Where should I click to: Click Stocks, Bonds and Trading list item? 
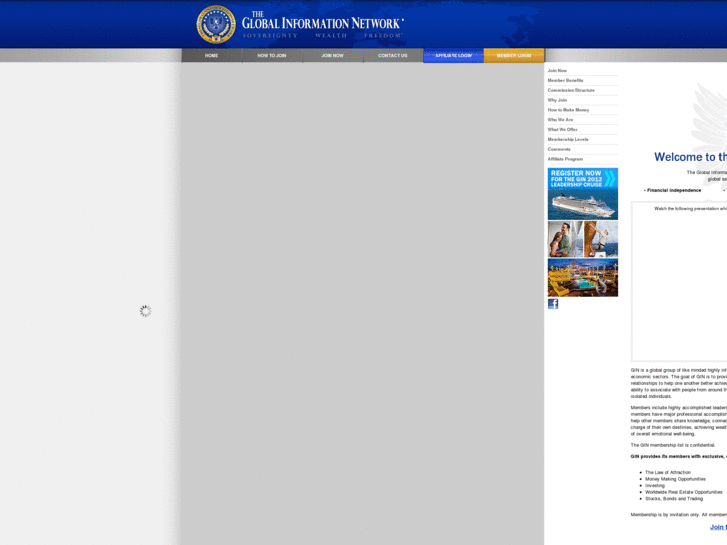(x=674, y=499)
